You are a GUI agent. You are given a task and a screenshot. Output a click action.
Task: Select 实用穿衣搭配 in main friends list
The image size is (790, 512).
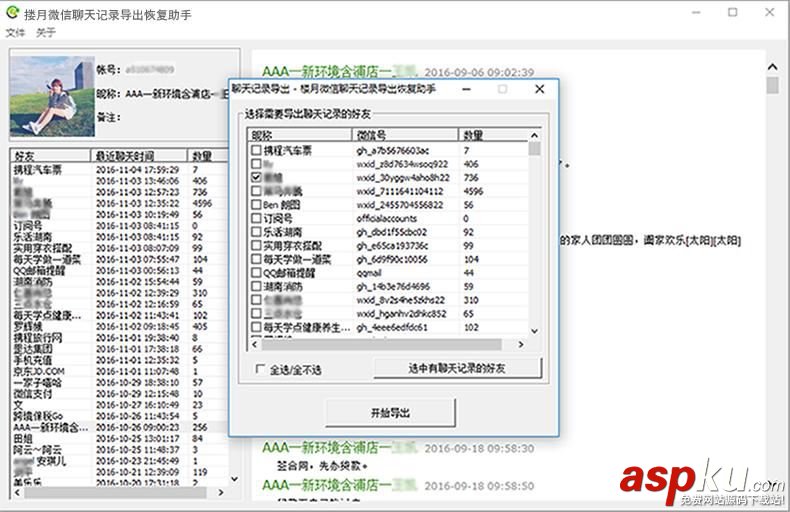tap(43, 248)
